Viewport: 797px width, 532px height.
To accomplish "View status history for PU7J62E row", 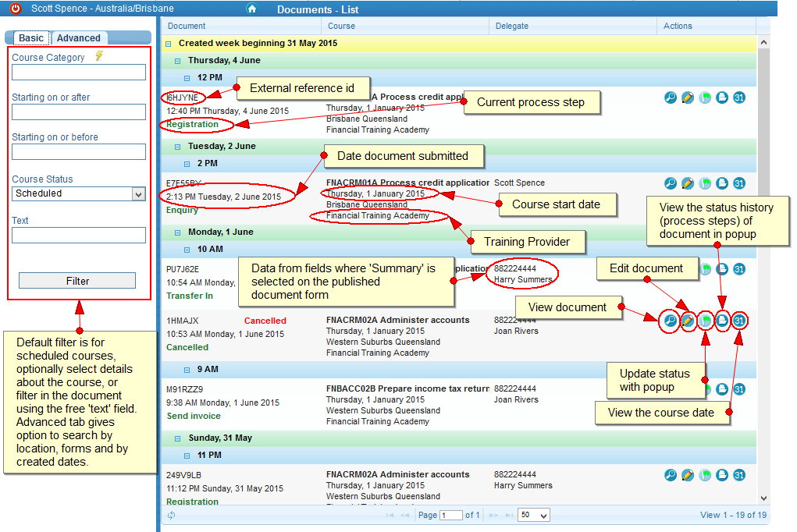I will pos(722,269).
